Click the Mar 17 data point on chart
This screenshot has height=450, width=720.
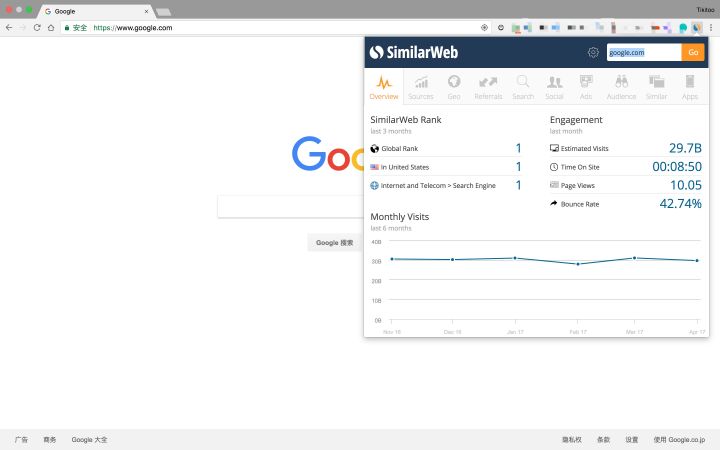[635, 258]
